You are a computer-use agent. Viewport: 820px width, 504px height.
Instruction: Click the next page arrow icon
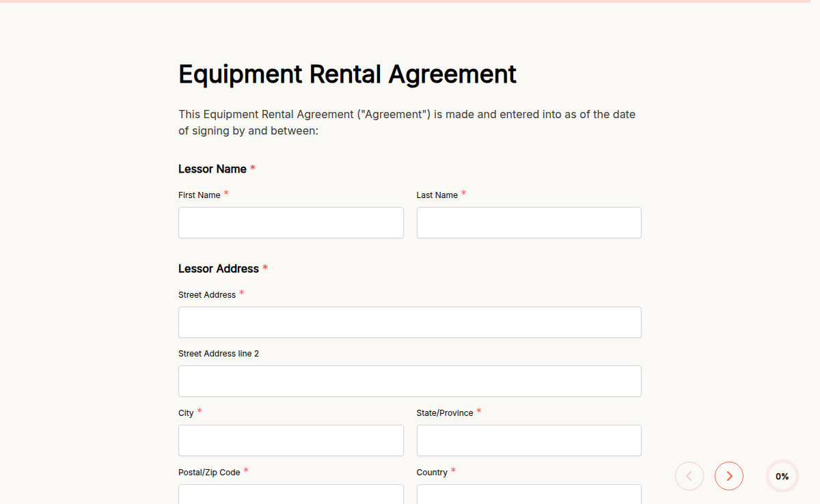pos(728,476)
